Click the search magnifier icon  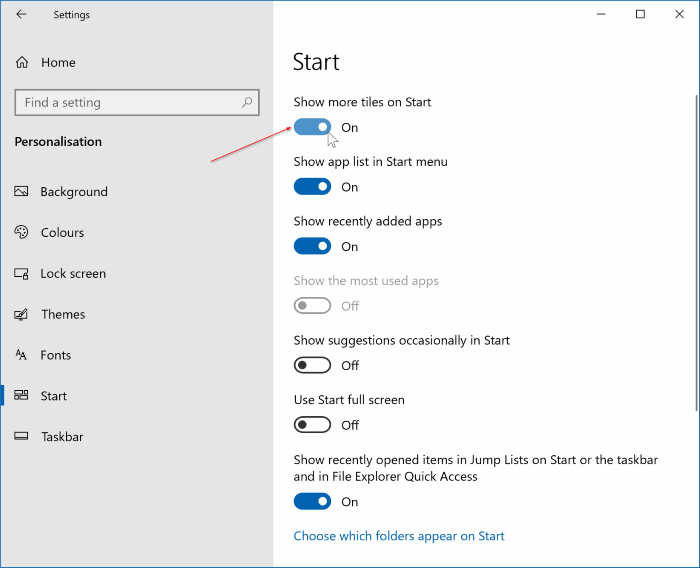[247, 103]
